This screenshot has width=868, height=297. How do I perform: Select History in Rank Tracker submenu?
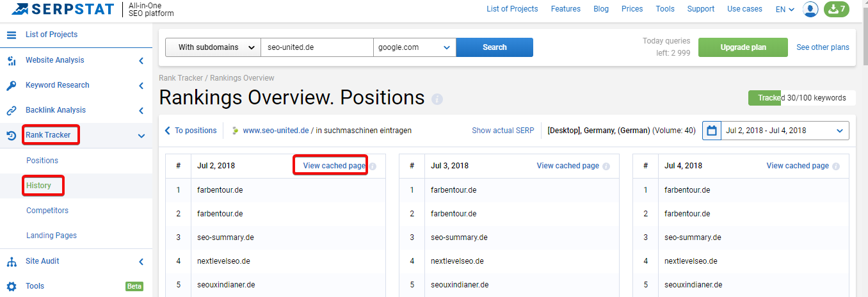point(38,186)
